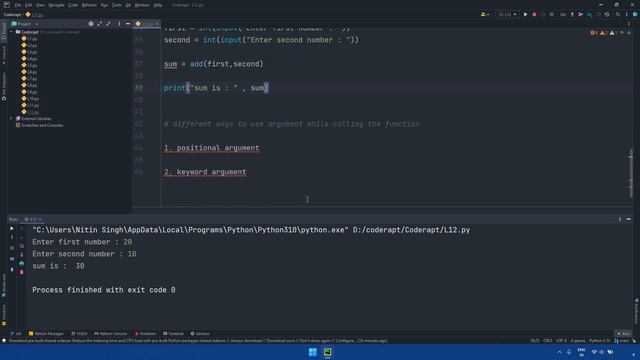
Task: Click PyCharm icon in taskbar
Action: (x=327, y=352)
